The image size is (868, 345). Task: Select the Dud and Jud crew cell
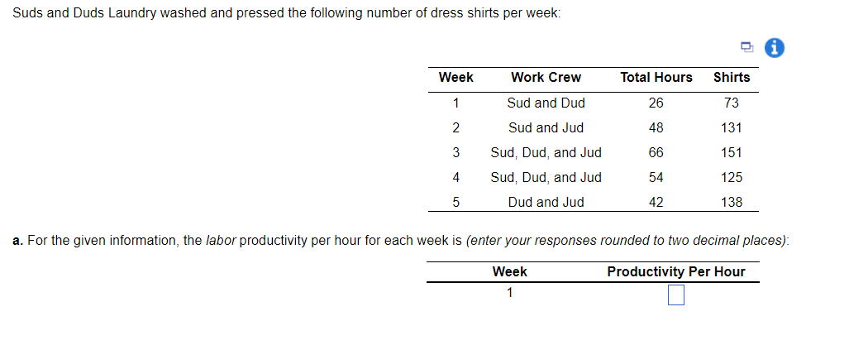point(546,203)
